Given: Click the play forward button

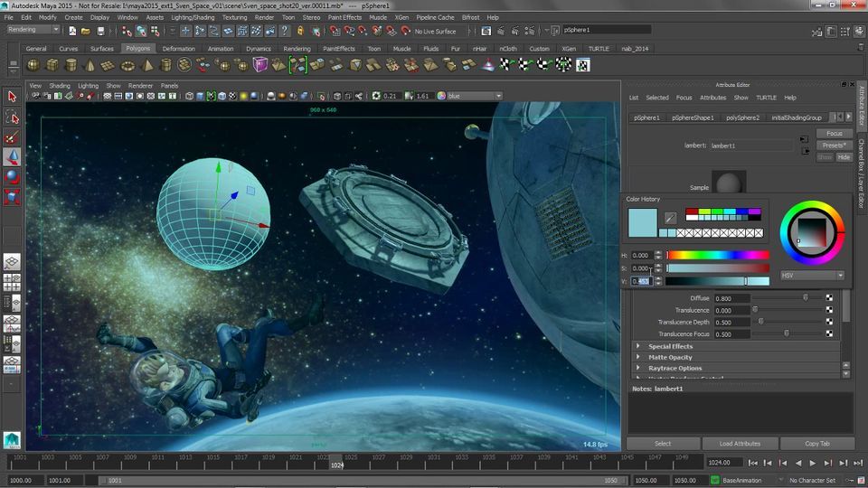Looking at the screenshot, I should coord(813,463).
